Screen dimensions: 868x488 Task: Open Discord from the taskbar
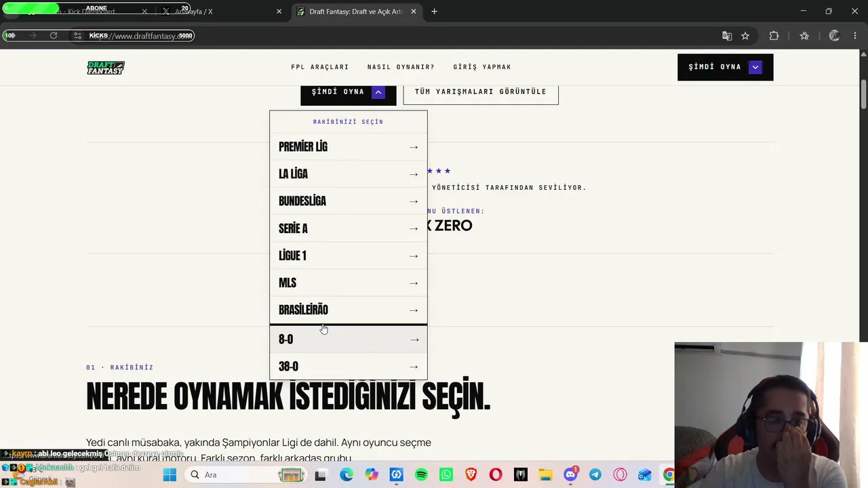570,475
